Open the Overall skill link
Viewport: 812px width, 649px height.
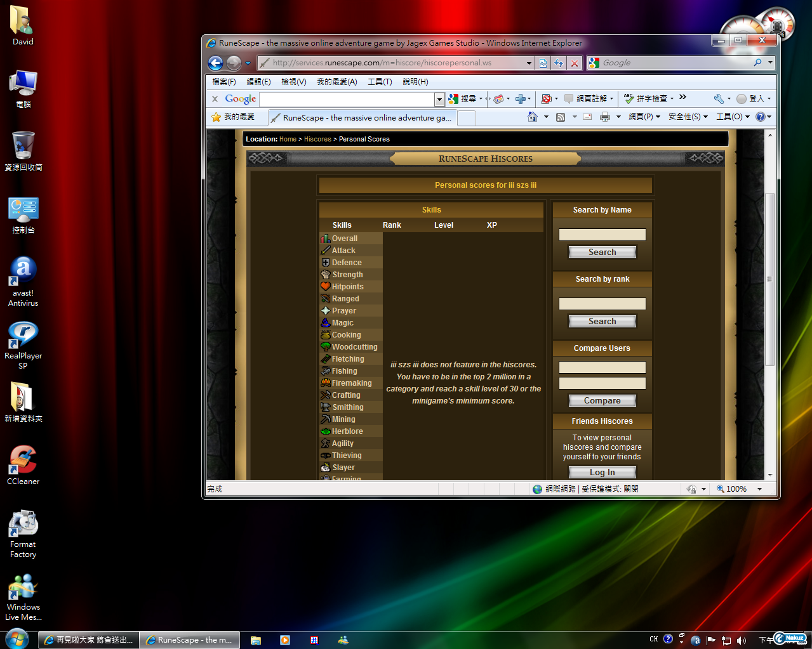click(x=345, y=239)
